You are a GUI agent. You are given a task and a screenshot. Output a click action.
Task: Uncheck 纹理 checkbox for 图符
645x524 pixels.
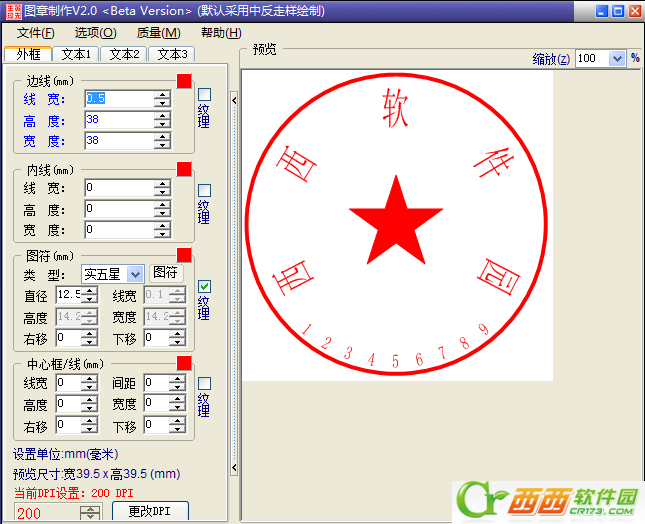(x=204, y=286)
